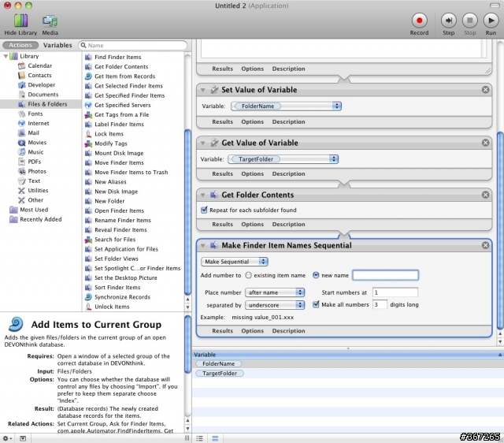This screenshot has height=443, width=504.
Task: Click the Variable column header
Action: [348, 355]
